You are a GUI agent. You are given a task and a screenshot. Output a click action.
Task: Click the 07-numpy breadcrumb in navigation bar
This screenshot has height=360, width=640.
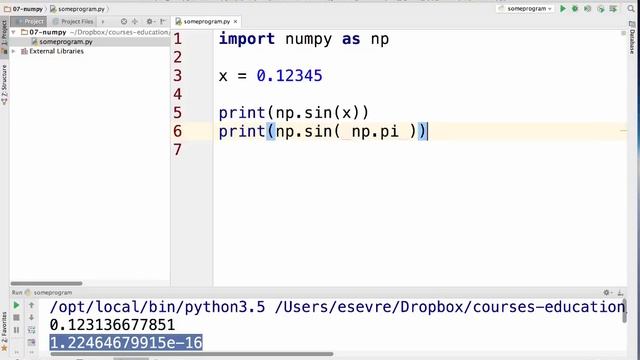point(24,9)
